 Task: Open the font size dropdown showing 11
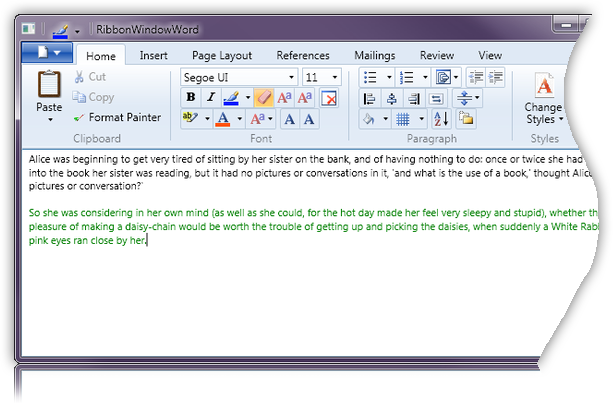pos(335,77)
